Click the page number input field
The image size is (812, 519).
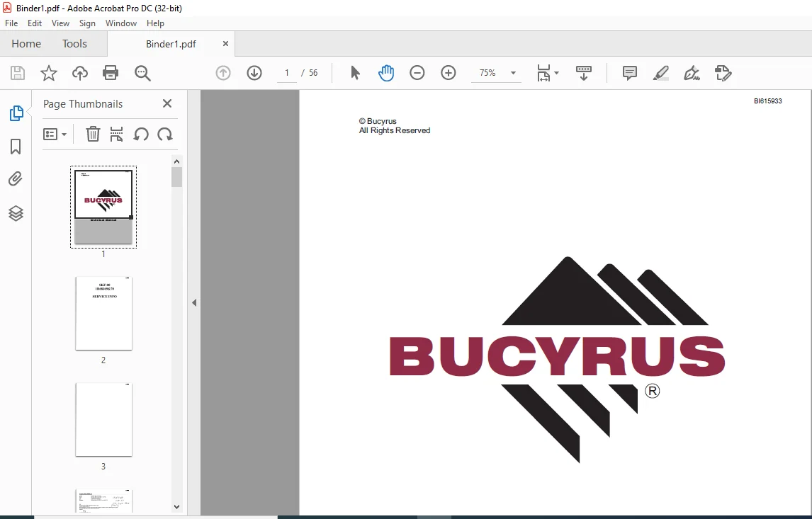tap(286, 73)
